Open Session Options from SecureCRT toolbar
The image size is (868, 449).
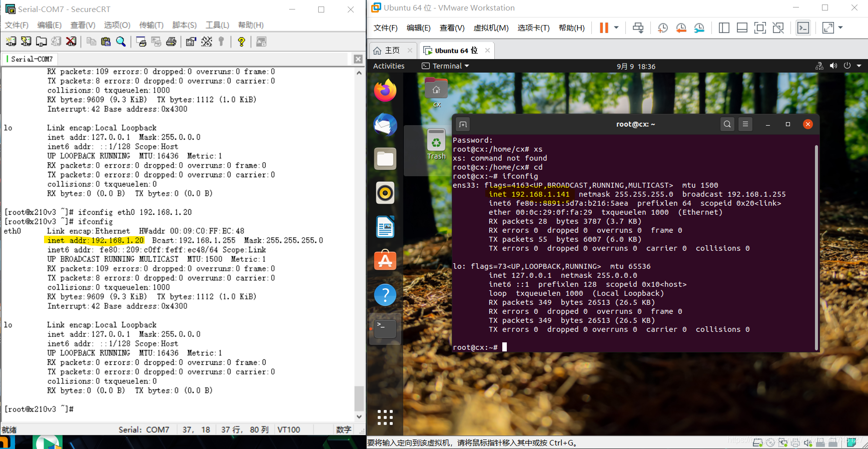(191, 42)
